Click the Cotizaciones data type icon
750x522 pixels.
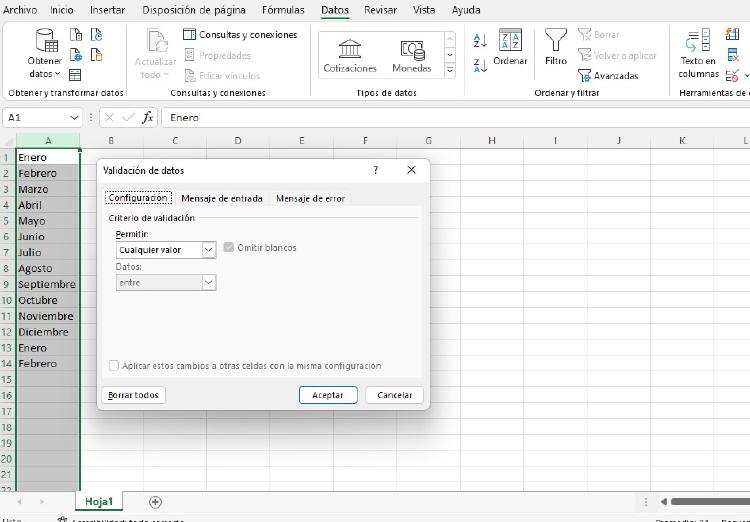(x=350, y=48)
